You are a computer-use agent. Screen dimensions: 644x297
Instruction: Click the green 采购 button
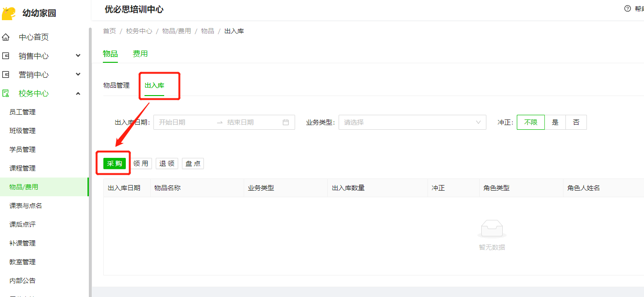[x=115, y=163]
